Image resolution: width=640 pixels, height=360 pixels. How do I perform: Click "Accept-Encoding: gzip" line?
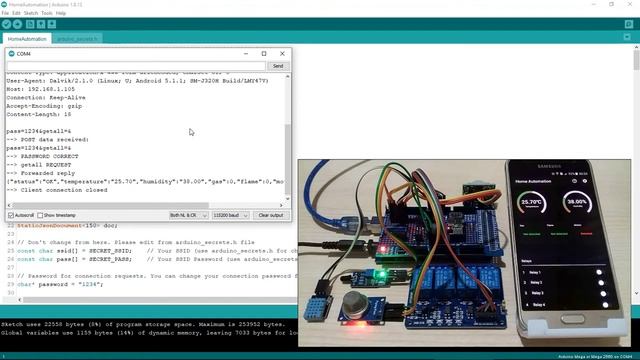click(44, 106)
